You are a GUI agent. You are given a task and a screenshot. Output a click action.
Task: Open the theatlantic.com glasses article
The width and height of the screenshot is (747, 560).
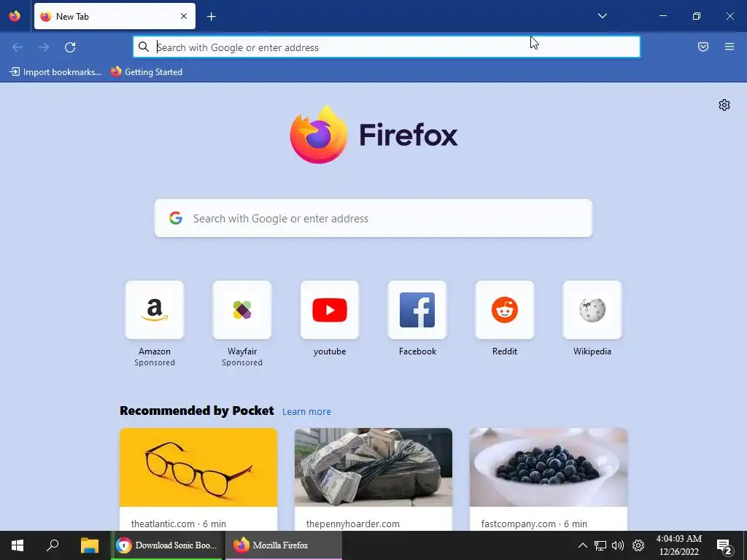(x=198, y=479)
